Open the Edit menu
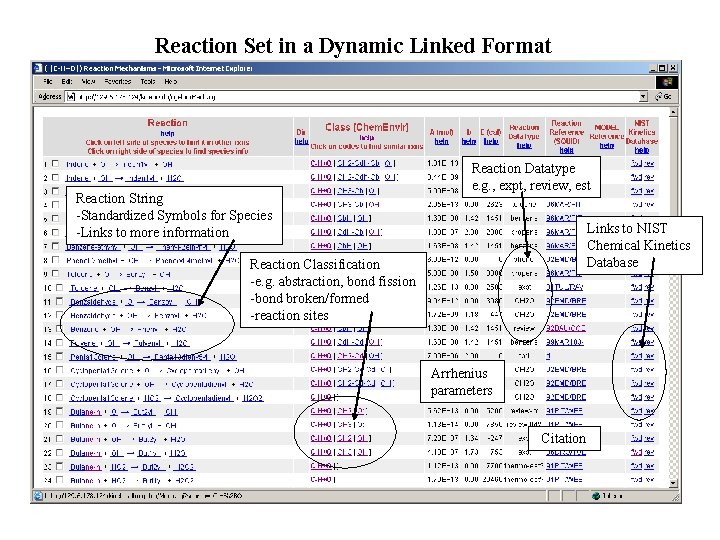 [x=67, y=81]
